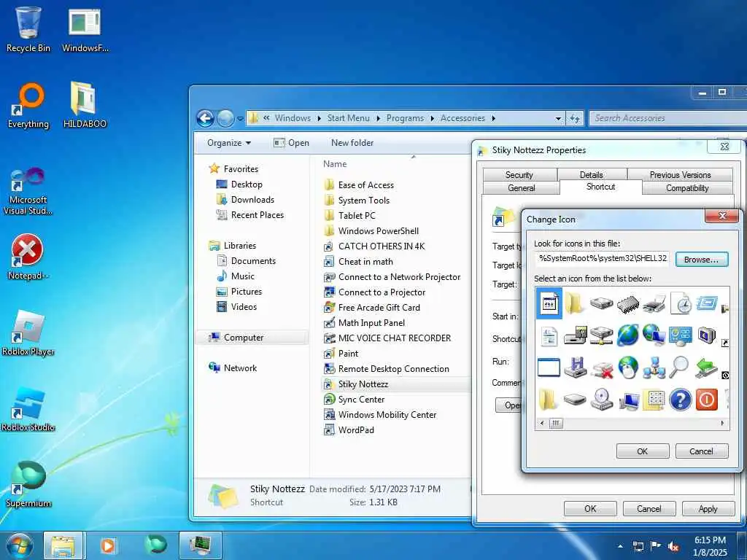Pick the magnifying glass search icon
Image resolution: width=747 pixels, height=560 pixels.
(679, 367)
